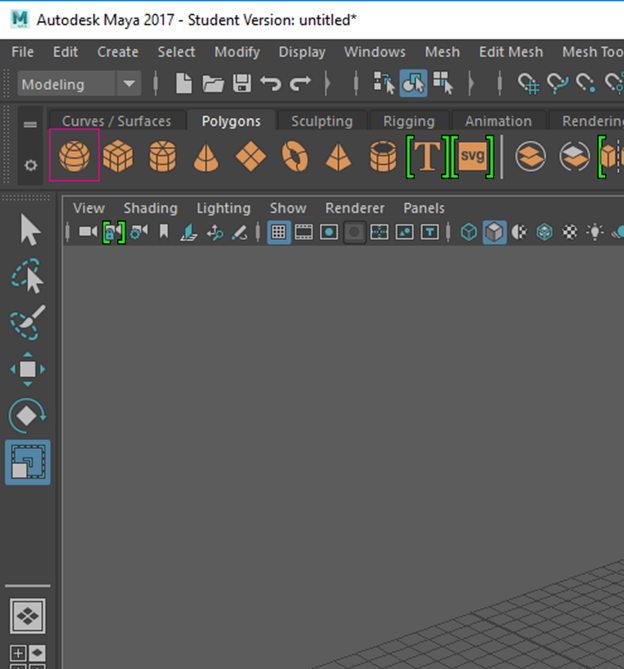Toggle viewport grid display

[279, 233]
